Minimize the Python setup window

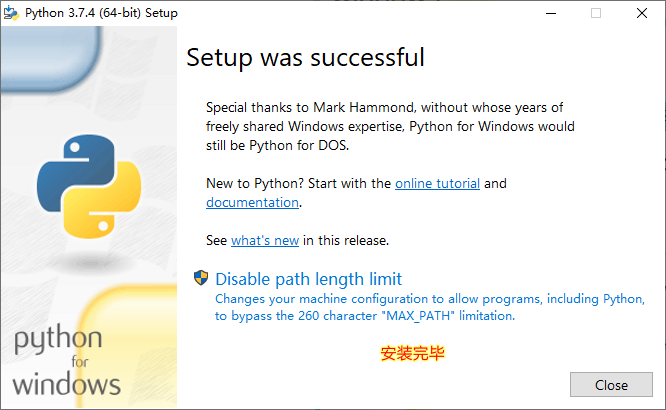coord(551,13)
